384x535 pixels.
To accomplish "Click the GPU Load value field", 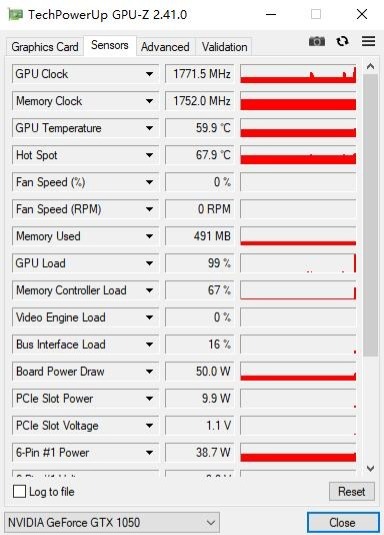I will [200, 263].
